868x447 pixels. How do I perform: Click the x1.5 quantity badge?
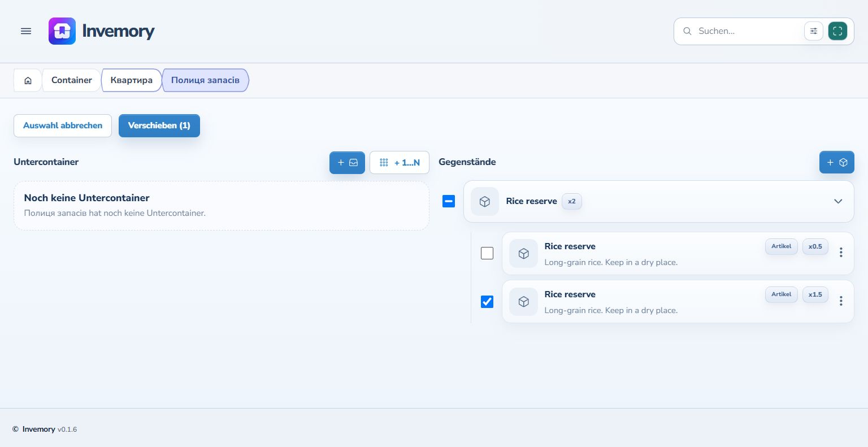coord(815,294)
